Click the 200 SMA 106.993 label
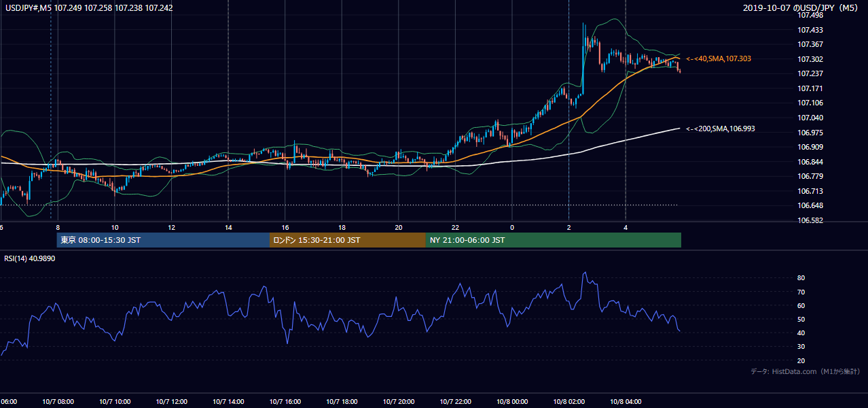Image resolution: width=868 pixels, height=408 pixels. [x=721, y=129]
